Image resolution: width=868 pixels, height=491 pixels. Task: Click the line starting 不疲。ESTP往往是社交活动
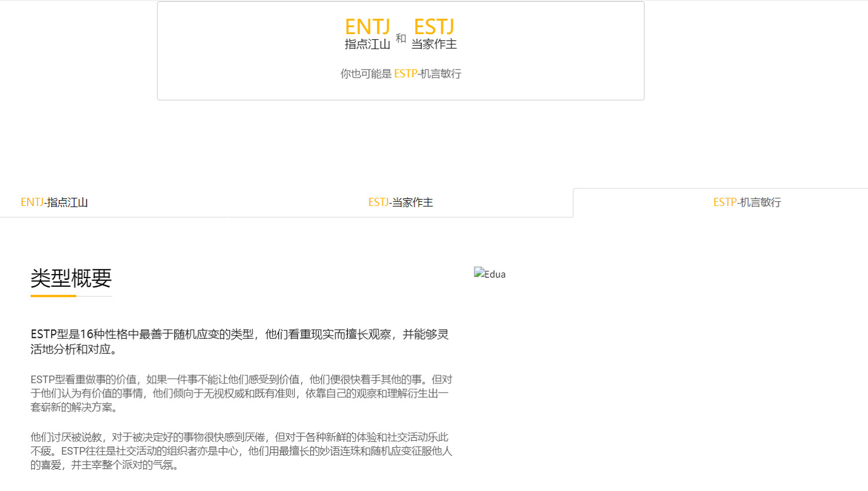point(241,451)
